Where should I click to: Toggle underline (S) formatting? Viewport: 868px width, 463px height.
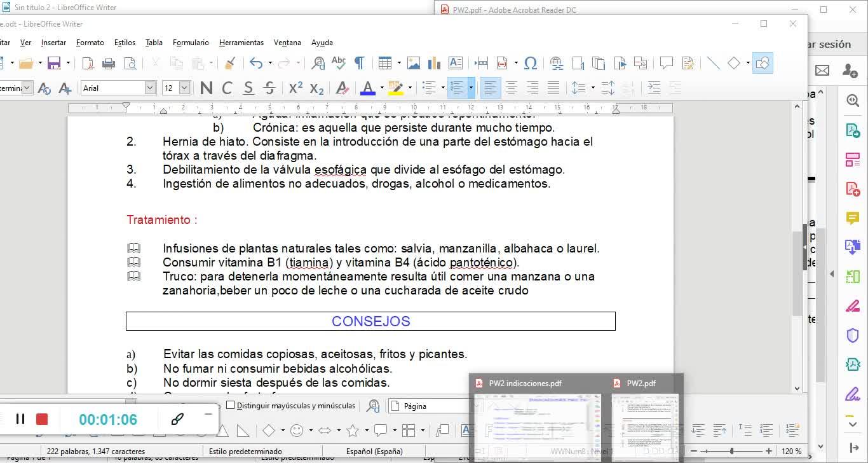pos(248,88)
